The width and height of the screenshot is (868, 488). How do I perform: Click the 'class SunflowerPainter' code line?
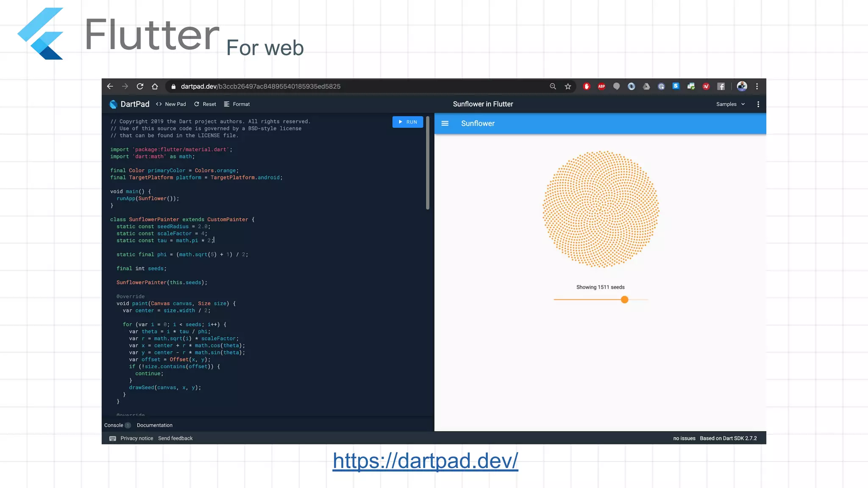pyautogui.click(x=182, y=219)
